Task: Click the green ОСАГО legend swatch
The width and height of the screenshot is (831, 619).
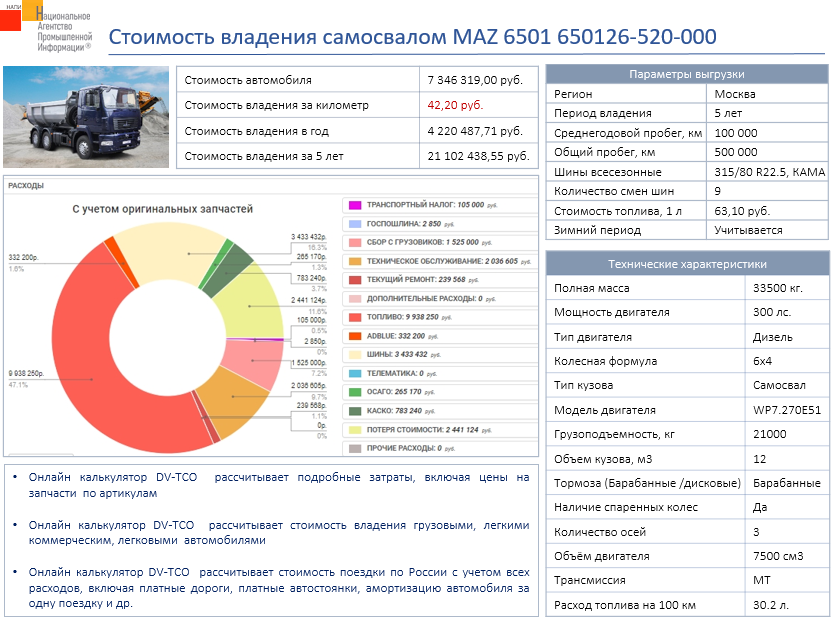Action: click(x=354, y=392)
